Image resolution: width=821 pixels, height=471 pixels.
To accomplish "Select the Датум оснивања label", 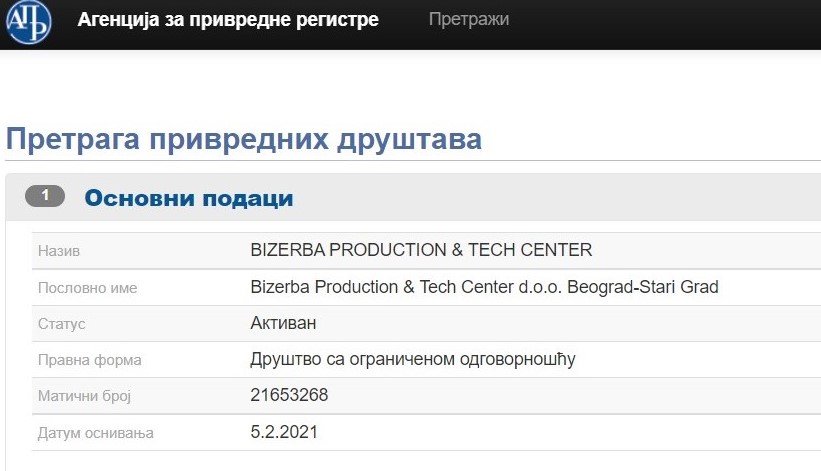I will coord(95,433).
